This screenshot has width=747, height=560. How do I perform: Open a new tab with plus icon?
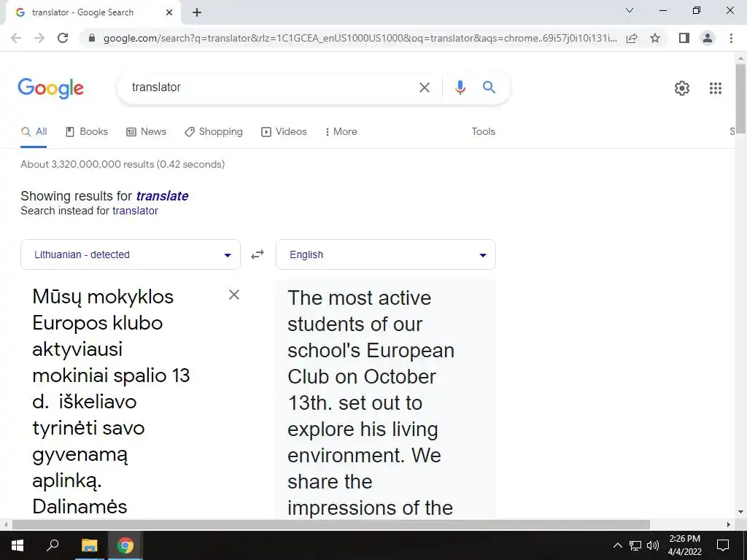pyautogui.click(x=197, y=12)
